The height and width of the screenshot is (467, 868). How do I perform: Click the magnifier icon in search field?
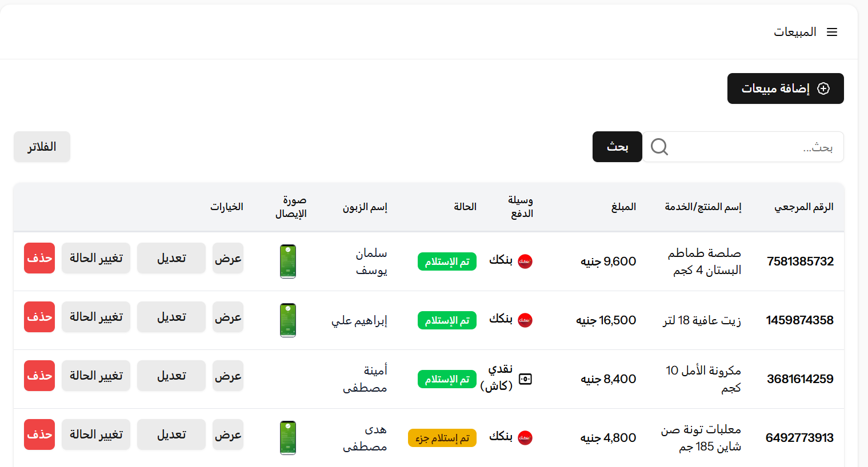coord(659,147)
